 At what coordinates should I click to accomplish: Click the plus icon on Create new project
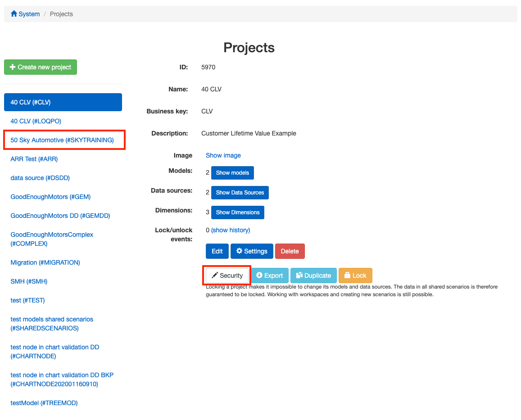(x=13, y=67)
